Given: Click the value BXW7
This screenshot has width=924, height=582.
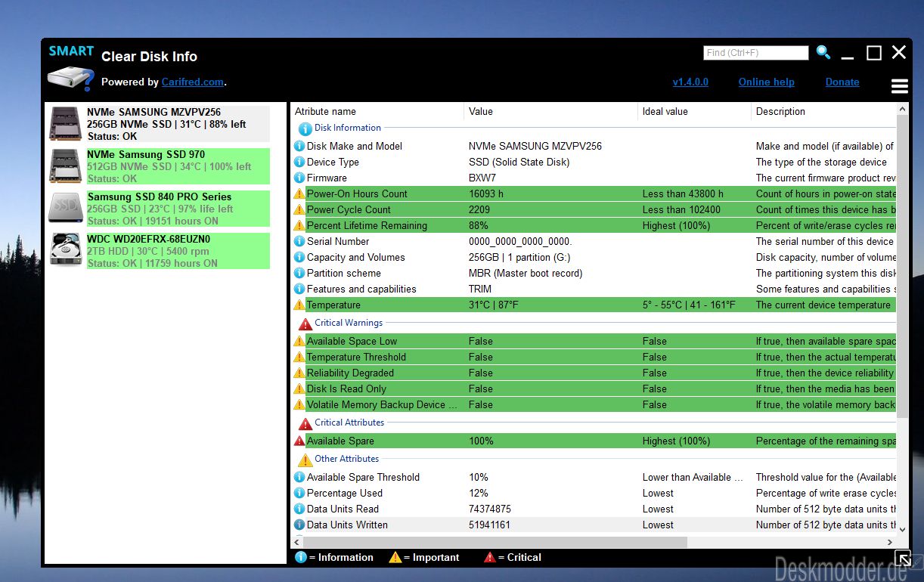Looking at the screenshot, I should coord(482,178).
